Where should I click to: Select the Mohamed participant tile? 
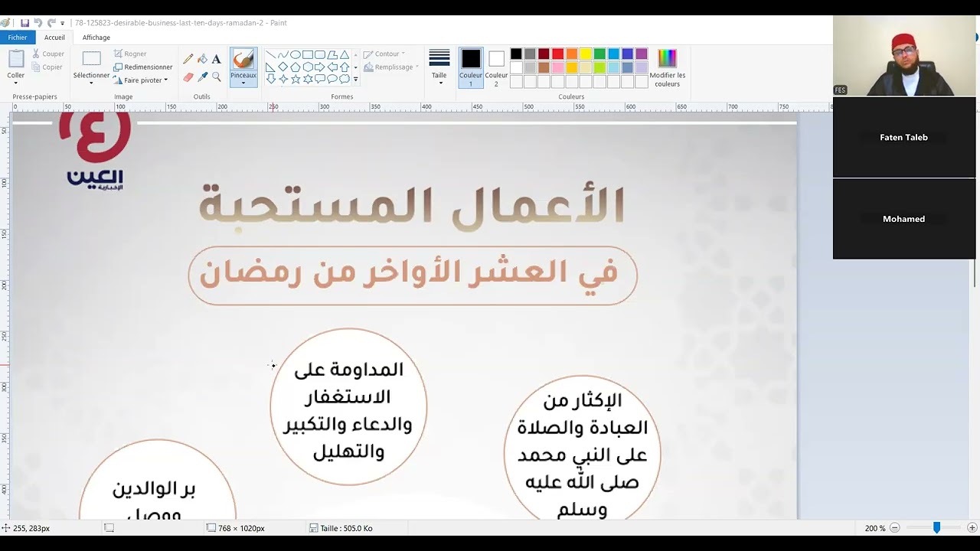[x=904, y=219]
